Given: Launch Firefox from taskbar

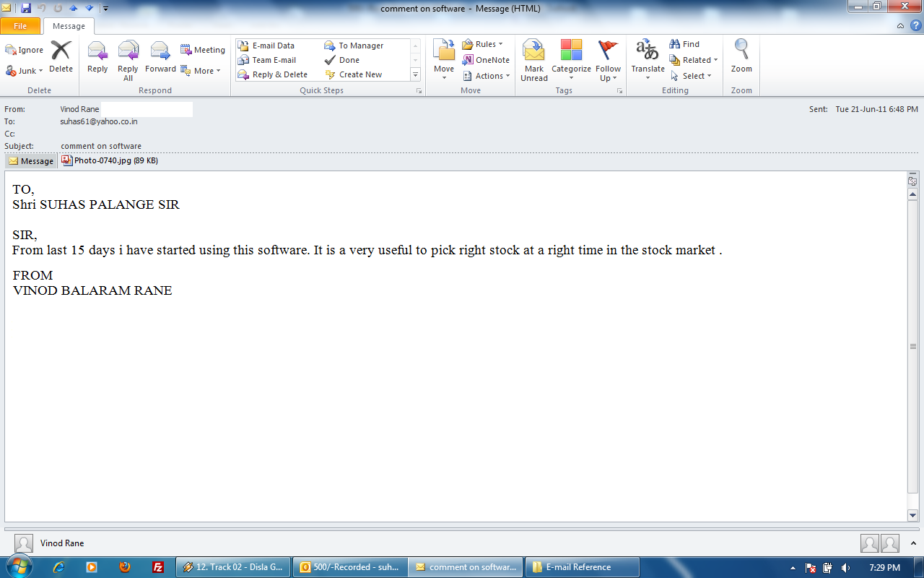Looking at the screenshot, I should [125, 567].
